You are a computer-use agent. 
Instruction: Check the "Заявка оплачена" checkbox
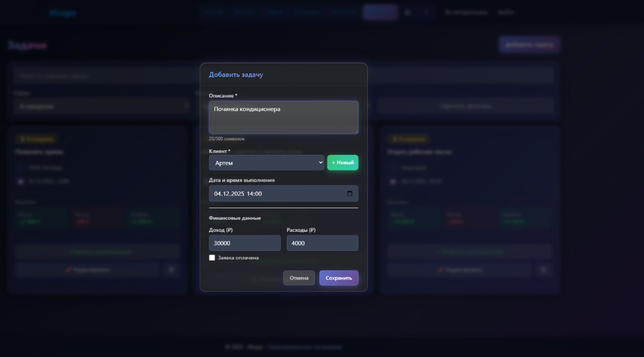tap(212, 257)
